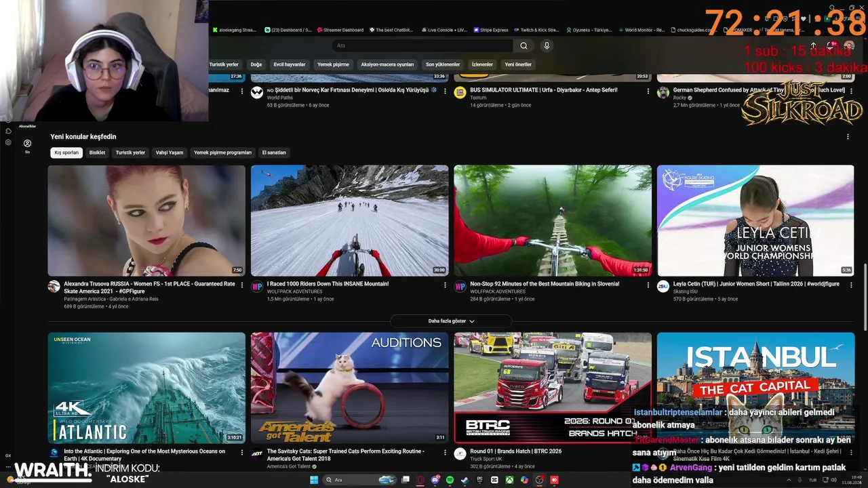
Task: Open Epic Games Launcher from the taskbar
Action: coord(479,480)
